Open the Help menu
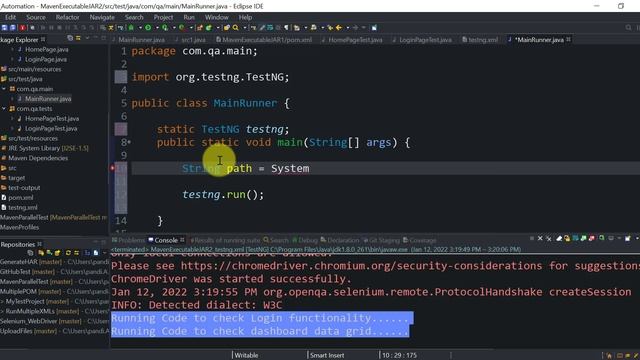The height and width of the screenshot is (360, 640). tap(245, 17)
